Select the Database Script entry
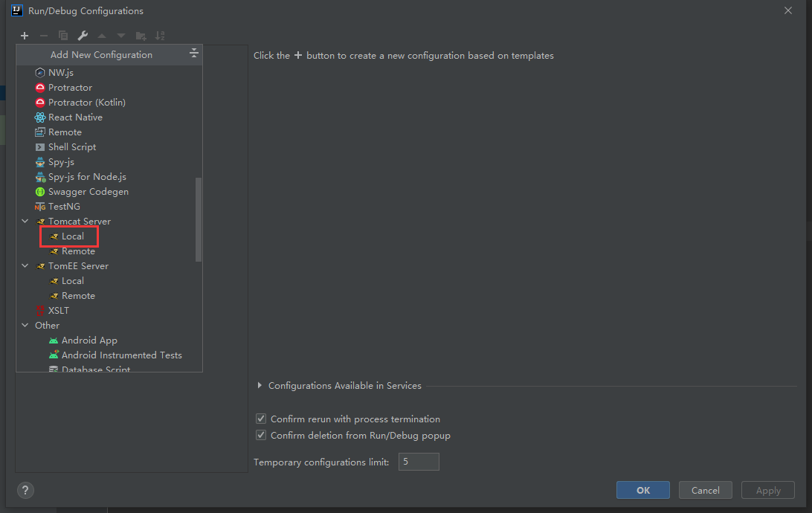Image resolution: width=812 pixels, height=513 pixels. pos(96,369)
